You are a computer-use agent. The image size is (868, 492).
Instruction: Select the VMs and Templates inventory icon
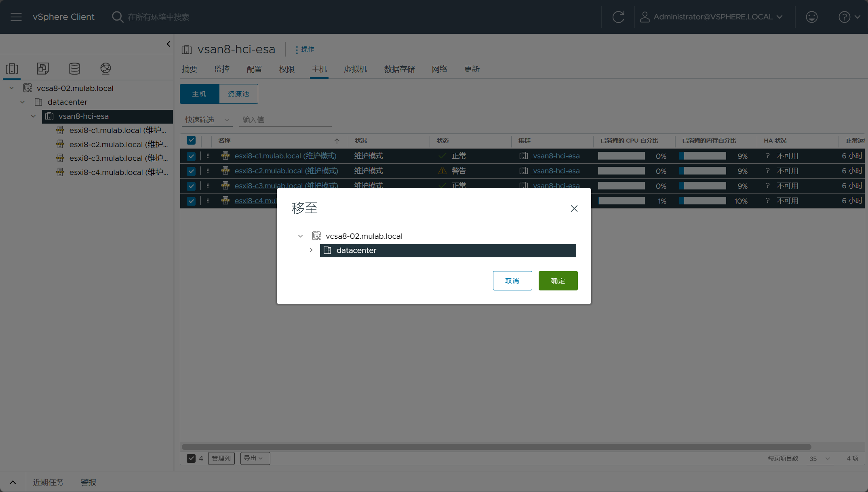(43, 69)
